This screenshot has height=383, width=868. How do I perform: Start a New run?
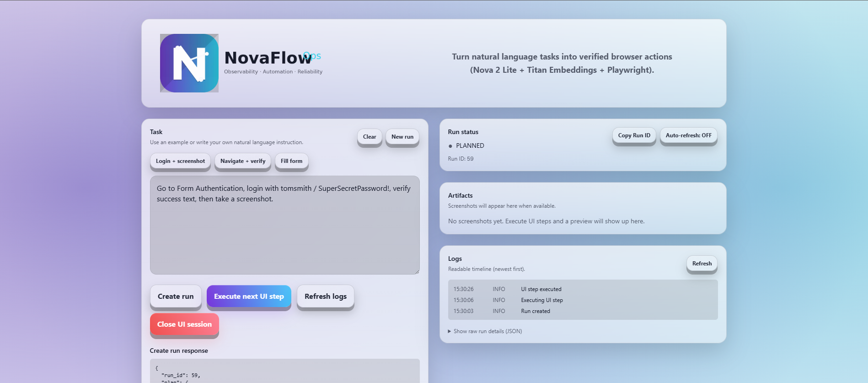402,137
